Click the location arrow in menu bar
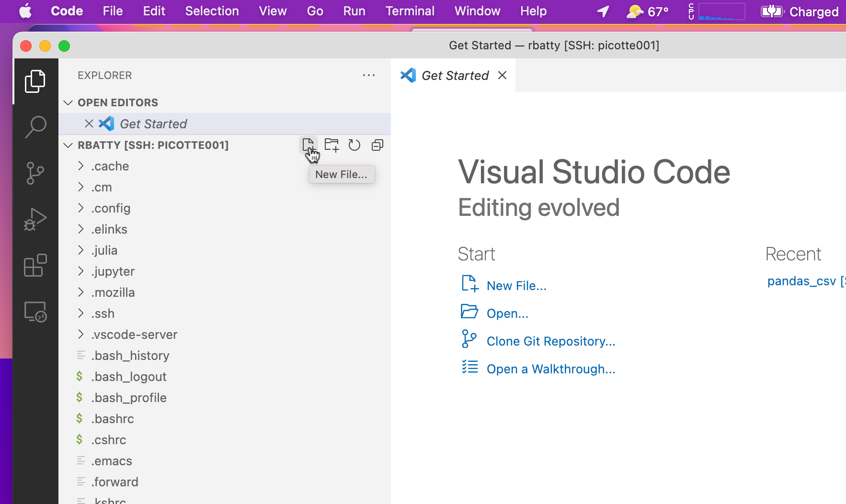This screenshot has width=846, height=504. (603, 11)
